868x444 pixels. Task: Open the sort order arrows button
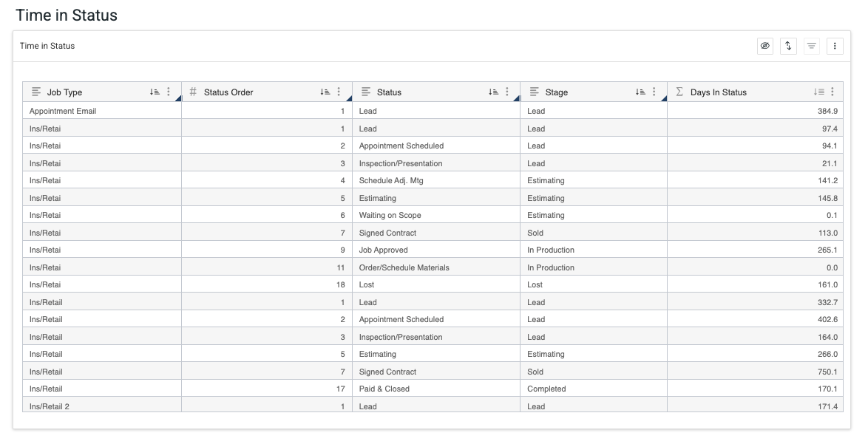click(x=788, y=46)
